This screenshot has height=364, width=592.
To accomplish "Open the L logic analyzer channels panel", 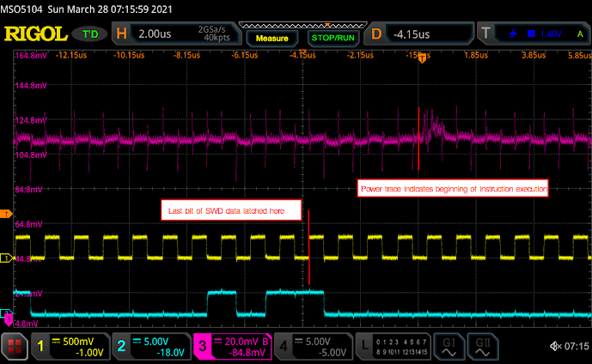I will coord(394,347).
